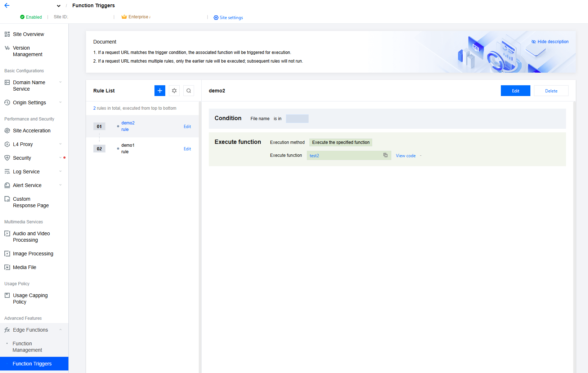Screen dimensions: 588x373
Task: Open Site Acceleration in sidebar
Action: 32,131
